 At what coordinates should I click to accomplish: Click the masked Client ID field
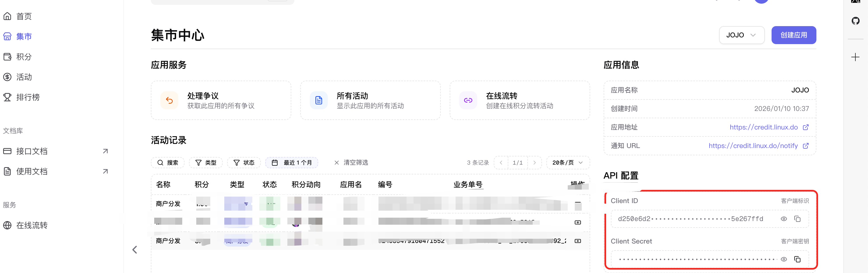point(710,219)
